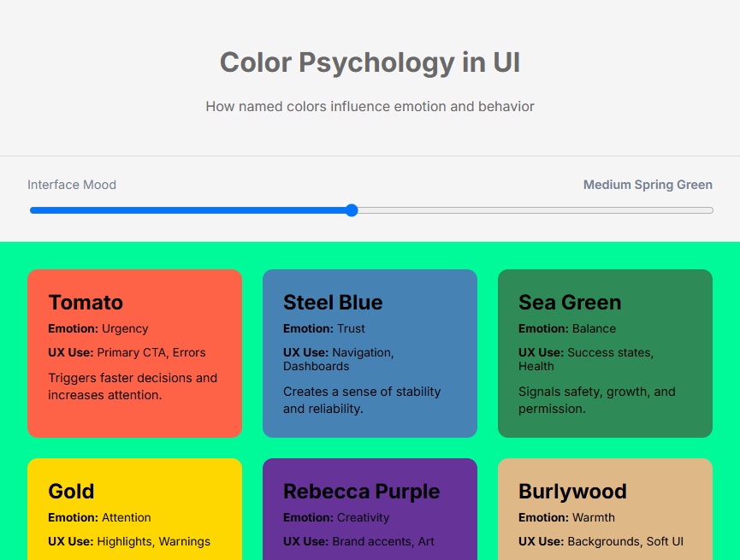Click "Signals safety, growth, and permission" description
Viewport: 740px width, 560px height.
pos(597,400)
